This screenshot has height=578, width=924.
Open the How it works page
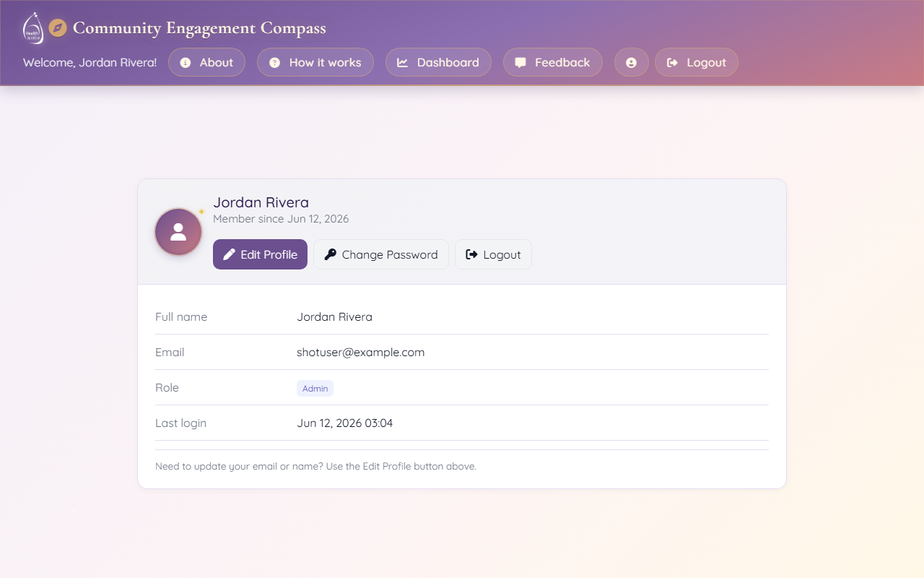(x=315, y=62)
